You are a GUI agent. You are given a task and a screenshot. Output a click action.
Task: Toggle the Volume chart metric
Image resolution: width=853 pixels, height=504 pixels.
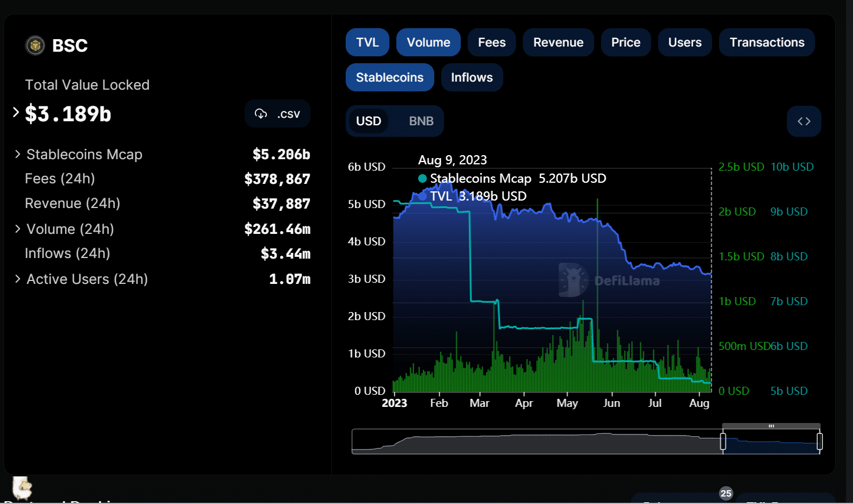428,43
